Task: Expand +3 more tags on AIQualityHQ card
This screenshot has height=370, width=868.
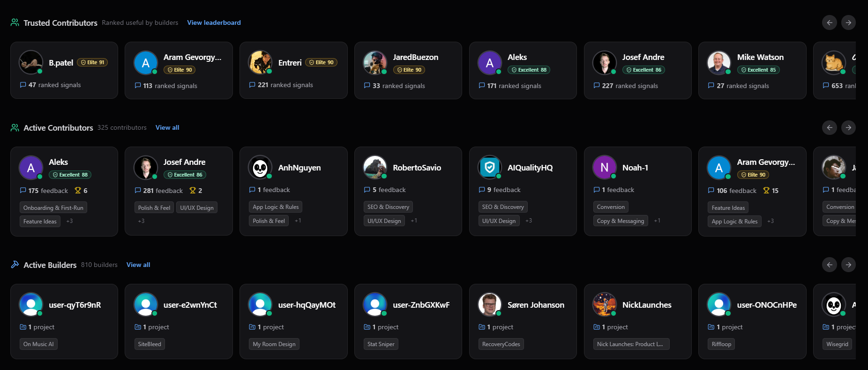Action: [x=528, y=221]
